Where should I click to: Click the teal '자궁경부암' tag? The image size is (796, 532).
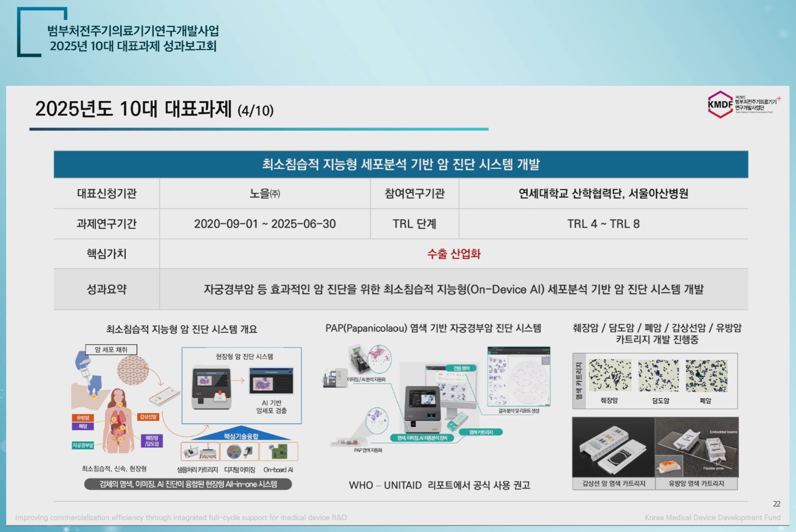(83, 445)
